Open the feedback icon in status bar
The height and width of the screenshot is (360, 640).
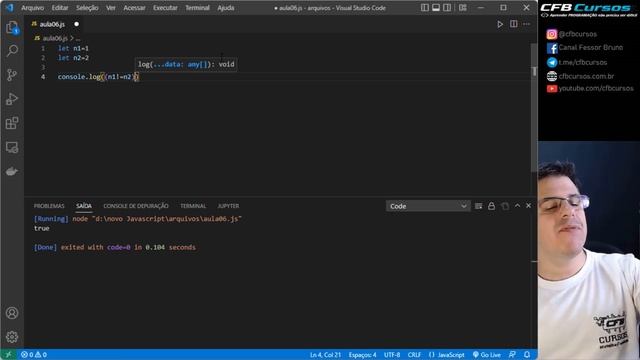512,355
